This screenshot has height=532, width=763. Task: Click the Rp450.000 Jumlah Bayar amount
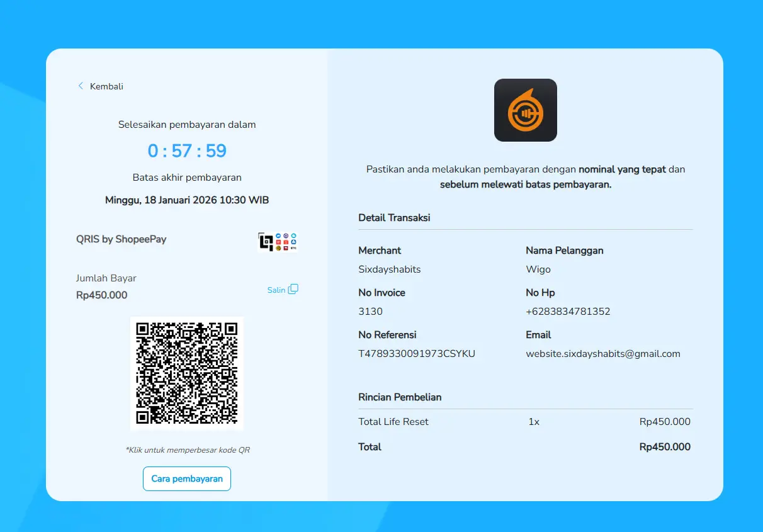click(101, 295)
